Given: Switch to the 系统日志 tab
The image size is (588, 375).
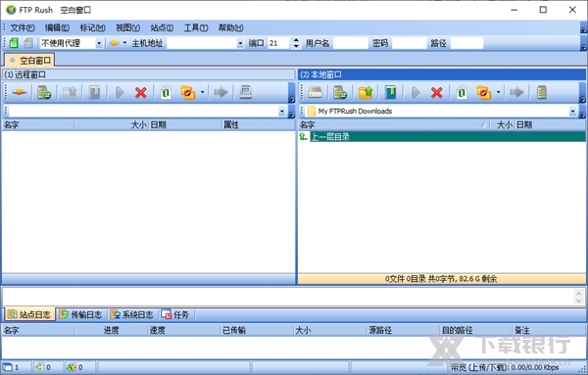Looking at the screenshot, I should pyautogui.click(x=132, y=314).
